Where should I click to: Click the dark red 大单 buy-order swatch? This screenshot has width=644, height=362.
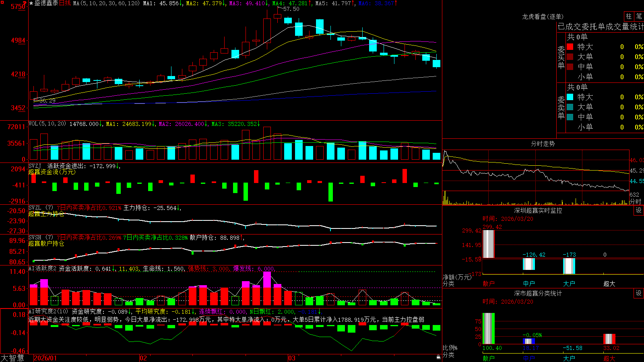570,57
